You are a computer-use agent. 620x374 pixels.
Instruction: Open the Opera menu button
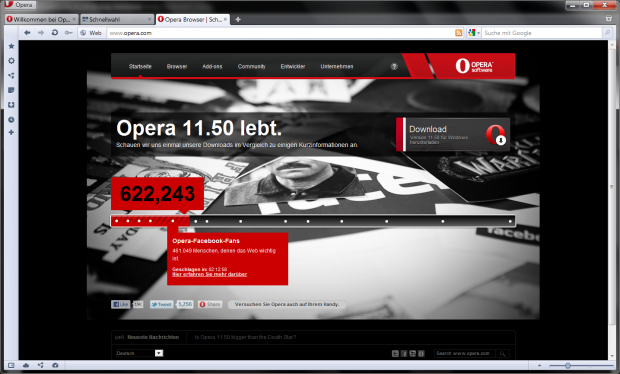pyautogui.click(x=20, y=5)
